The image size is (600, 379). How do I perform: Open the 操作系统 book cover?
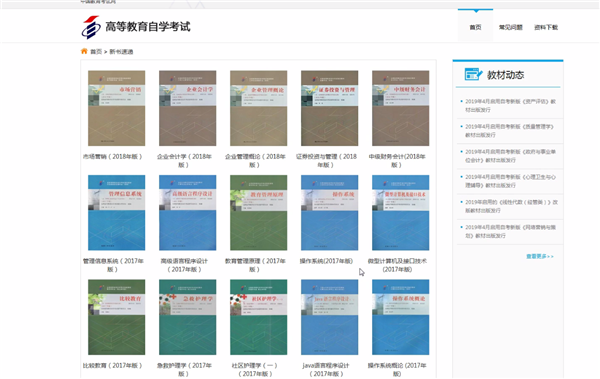click(x=329, y=212)
